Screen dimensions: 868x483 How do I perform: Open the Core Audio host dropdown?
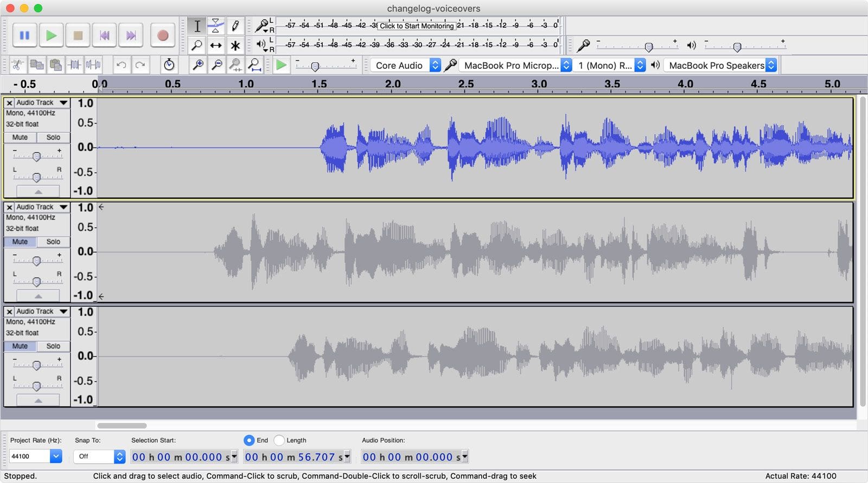click(x=406, y=65)
